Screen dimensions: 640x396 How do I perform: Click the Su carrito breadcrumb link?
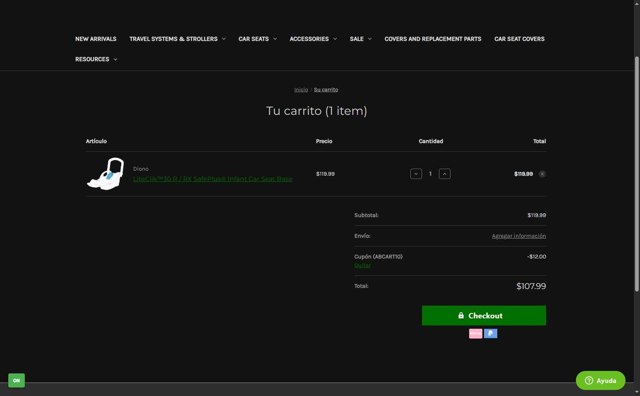point(326,90)
